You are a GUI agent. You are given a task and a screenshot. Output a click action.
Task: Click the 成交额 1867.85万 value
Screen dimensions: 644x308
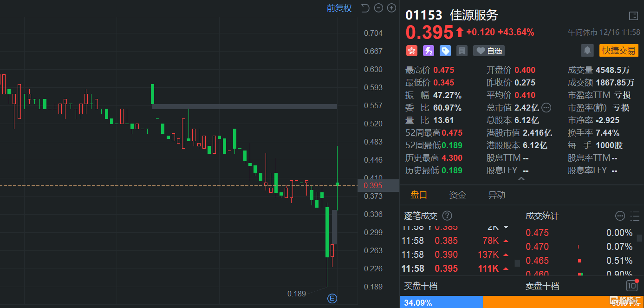tap(615, 83)
